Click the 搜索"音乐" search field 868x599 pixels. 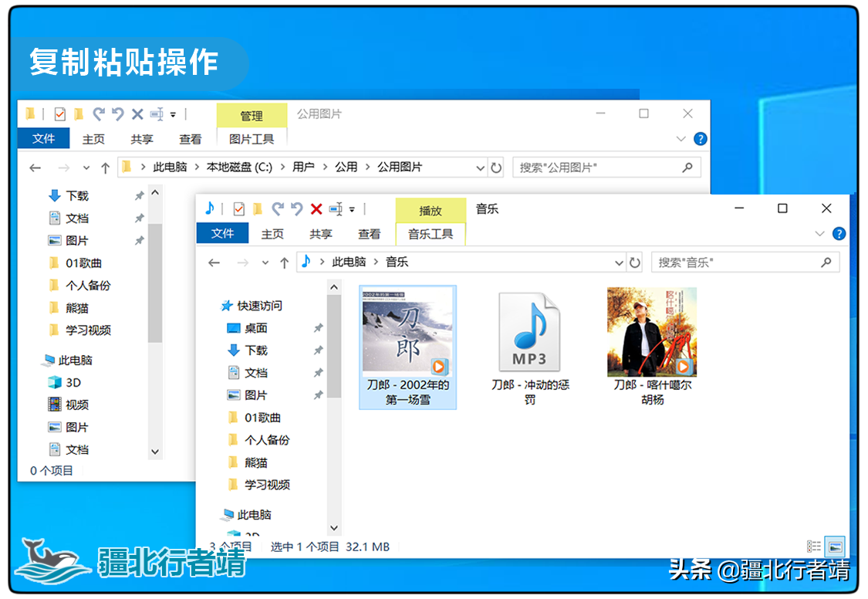pyautogui.click(x=745, y=262)
